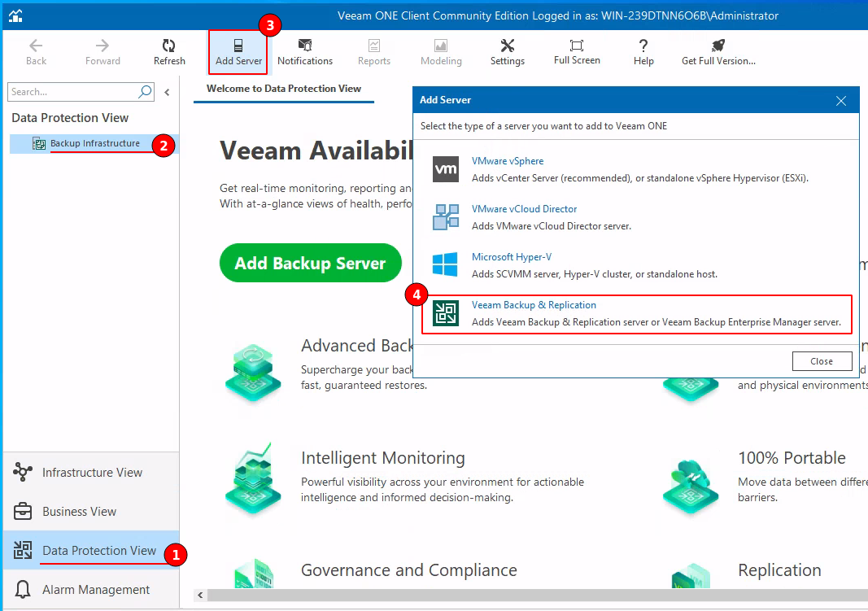Refresh the view from toolbar
868x611 pixels.
point(169,52)
